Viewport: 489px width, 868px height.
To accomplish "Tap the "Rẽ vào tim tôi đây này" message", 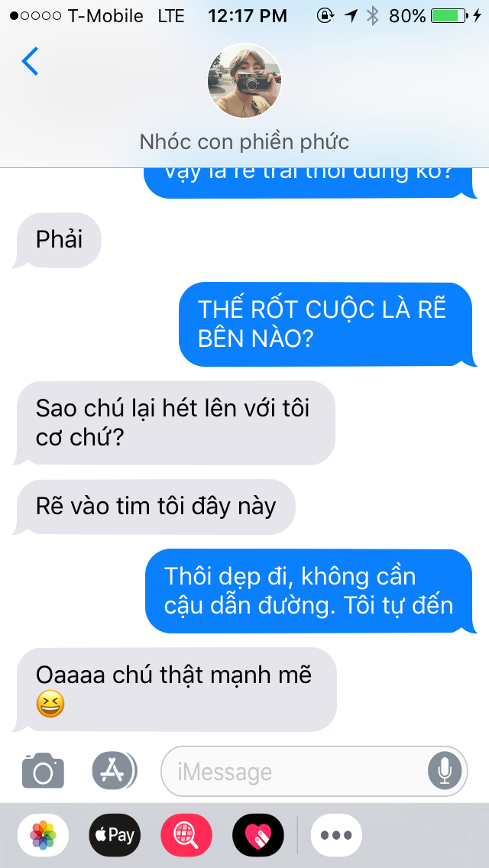I will click(x=154, y=507).
